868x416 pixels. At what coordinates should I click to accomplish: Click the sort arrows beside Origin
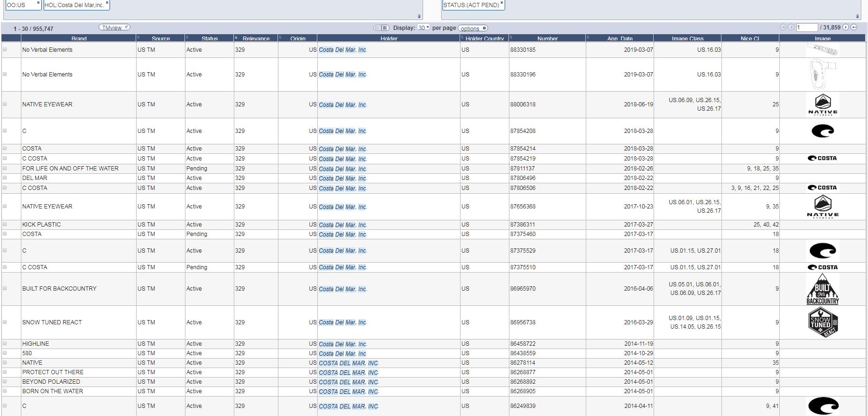(280, 38)
